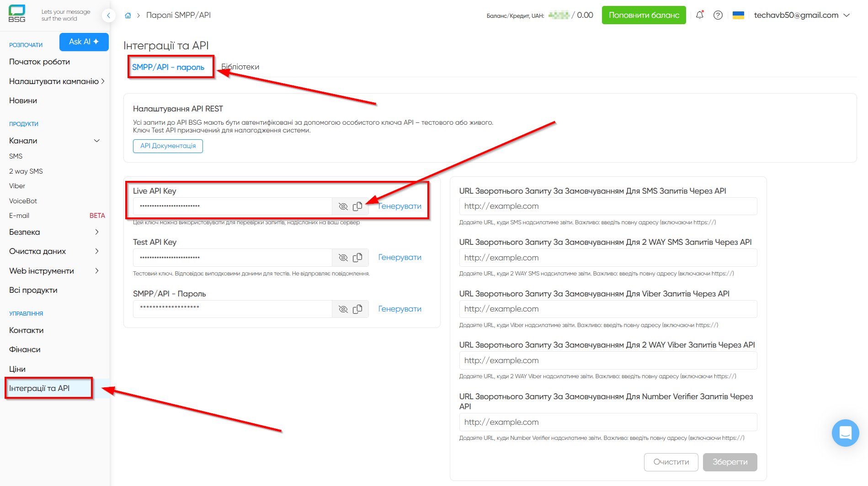The width and height of the screenshot is (868, 486).
Task: Collapse the Канали section
Action: [x=96, y=141]
